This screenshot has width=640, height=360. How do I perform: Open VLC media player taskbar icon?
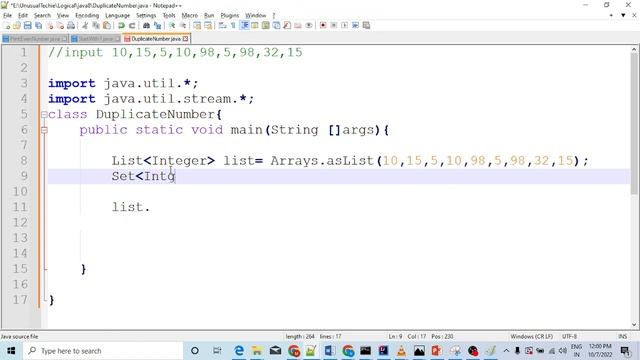click(401, 351)
